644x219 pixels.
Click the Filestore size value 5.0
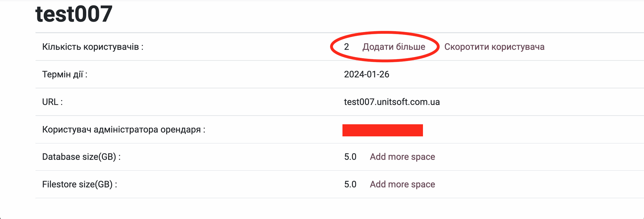(x=350, y=184)
